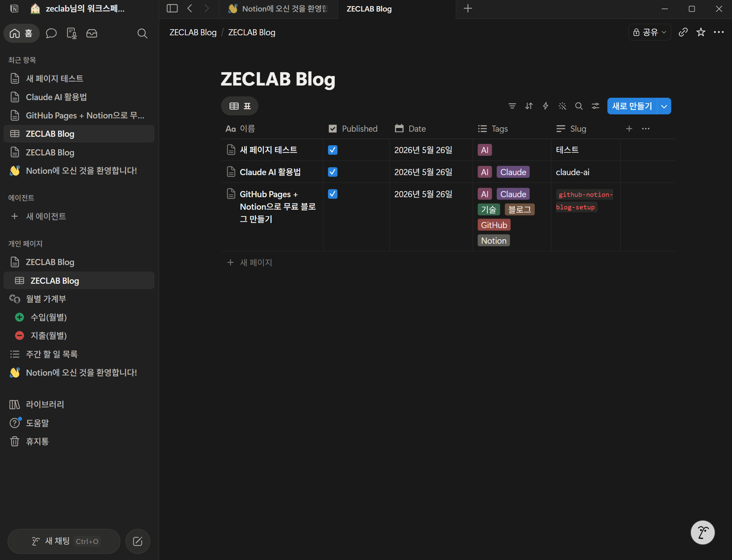Click the purple Claude tag in Claude AI row
The width and height of the screenshot is (732, 560).
(x=513, y=172)
